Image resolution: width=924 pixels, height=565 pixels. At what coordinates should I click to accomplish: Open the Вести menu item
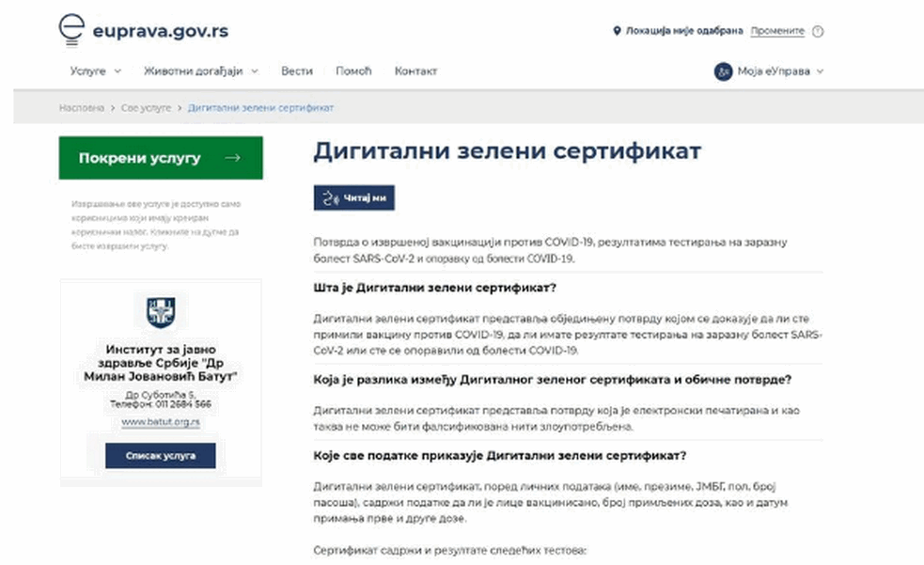[x=296, y=71]
